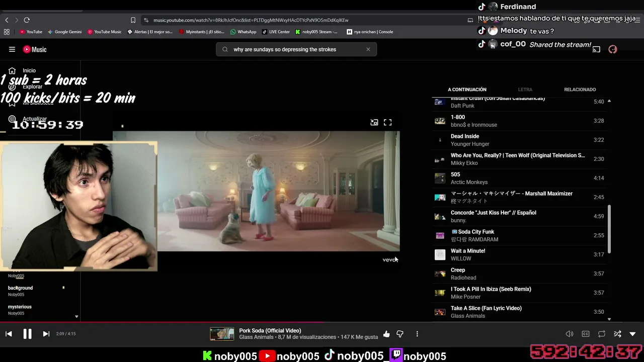Play Marshall Maximizer from the queue
The height and width of the screenshot is (362, 644).
pos(520,197)
